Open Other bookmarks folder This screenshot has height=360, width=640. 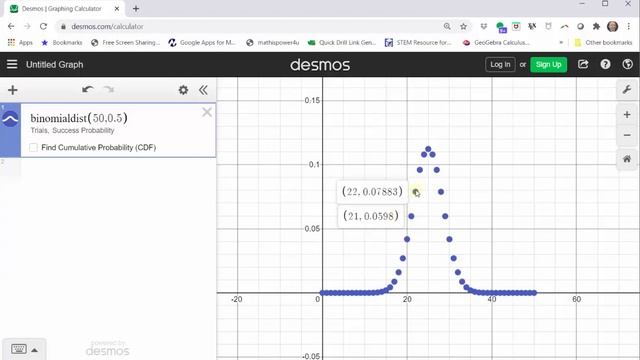click(603, 42)
